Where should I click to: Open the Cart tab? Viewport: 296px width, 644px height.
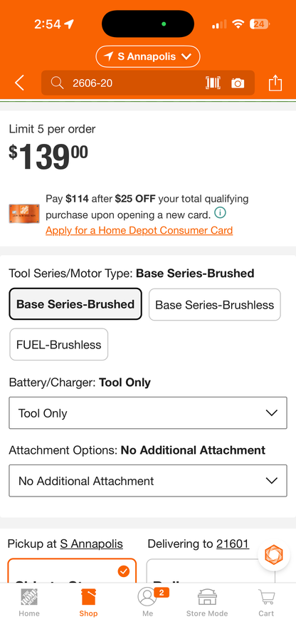pyautogui.click(x=266, y=603)
